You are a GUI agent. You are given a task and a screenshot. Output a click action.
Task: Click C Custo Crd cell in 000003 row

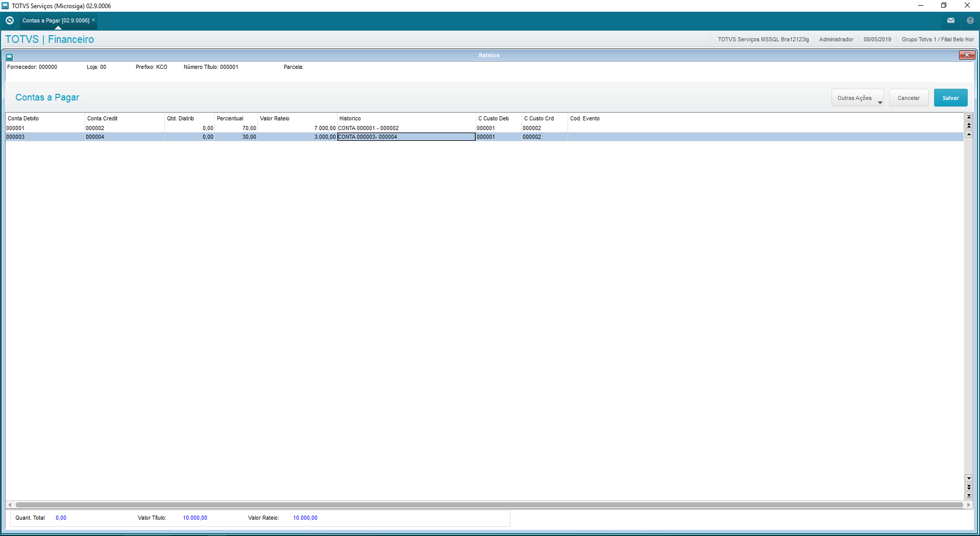[x=545, y=137]
